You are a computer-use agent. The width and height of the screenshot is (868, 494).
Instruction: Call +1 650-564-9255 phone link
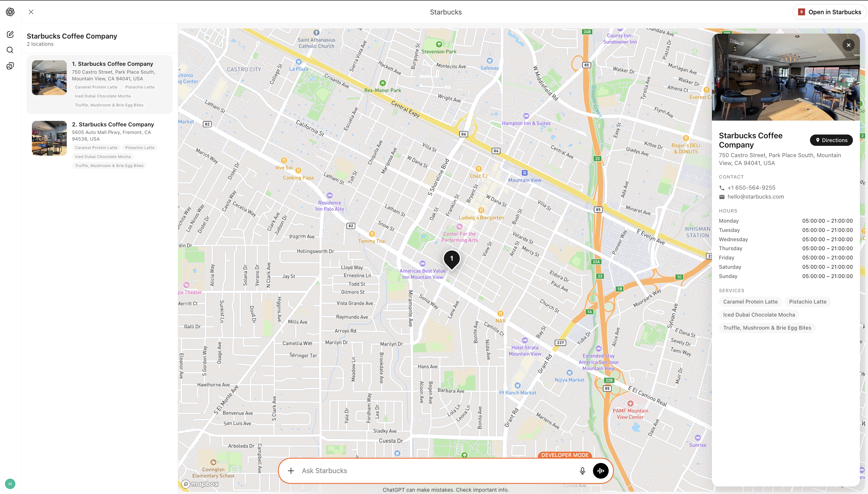[751, 188]
